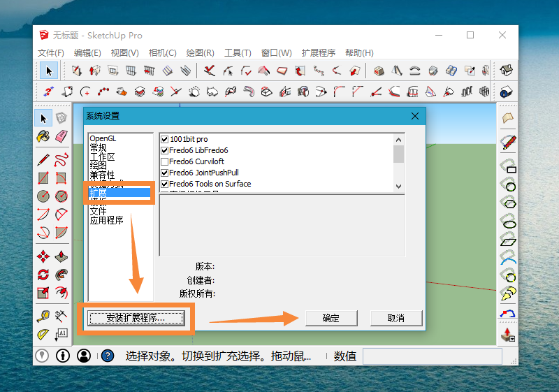Viewport: 559px width, 392px height.
Task: Choose the Text label tool marked A1
Action: tap(61, 334)
